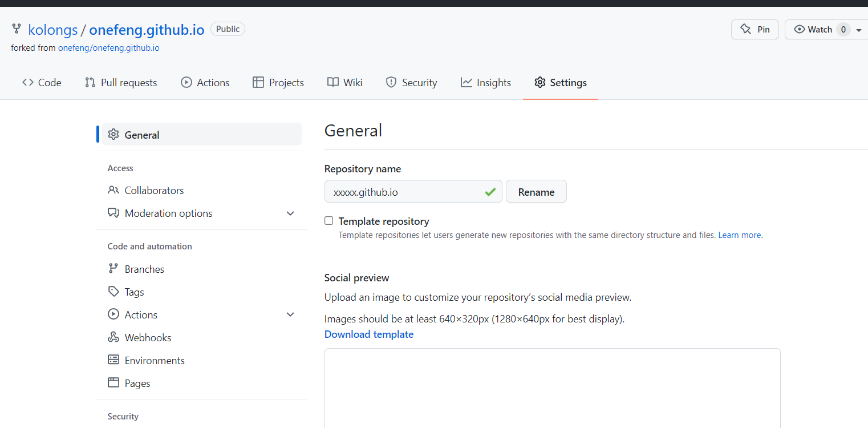Image resolution: width=868 pixels, height=428 pixels.
Task: Click the eye icon in Watch button
Action: coord(800,30)
